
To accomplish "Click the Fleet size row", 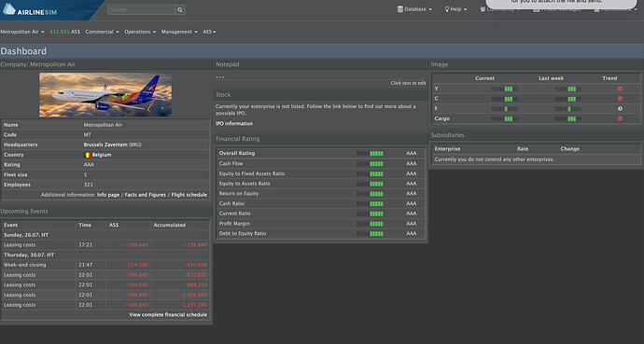I will click(x=105, y=174).
